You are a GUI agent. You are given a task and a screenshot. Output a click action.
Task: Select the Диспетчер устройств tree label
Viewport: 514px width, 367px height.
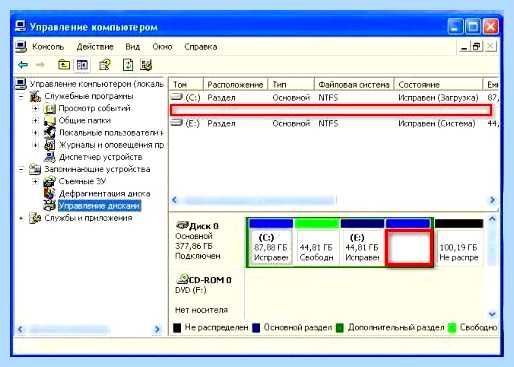tap(100, 157)
